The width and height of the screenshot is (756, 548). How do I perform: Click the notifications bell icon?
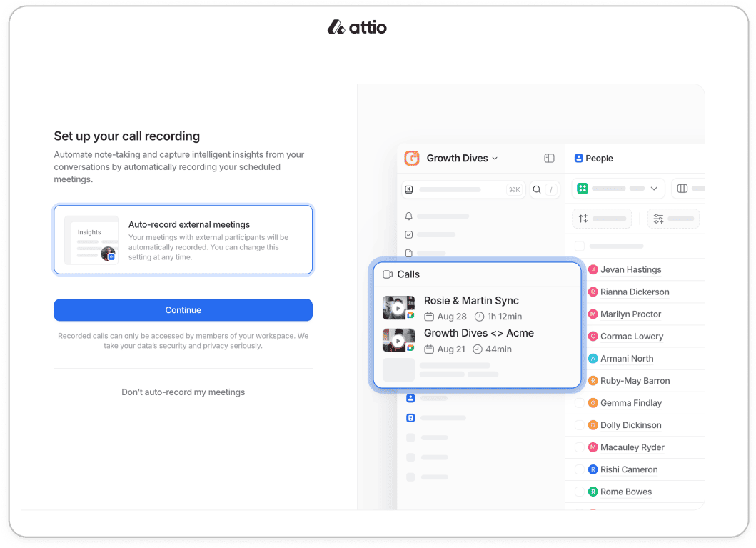409,216
